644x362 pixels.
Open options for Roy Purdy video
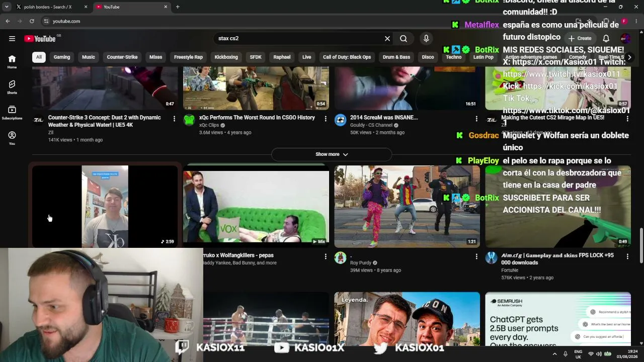pos(476,256)
